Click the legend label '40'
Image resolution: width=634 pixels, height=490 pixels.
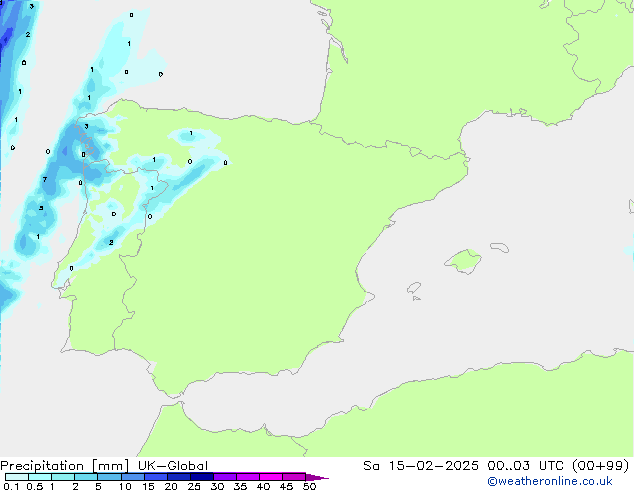coord(263,486)
